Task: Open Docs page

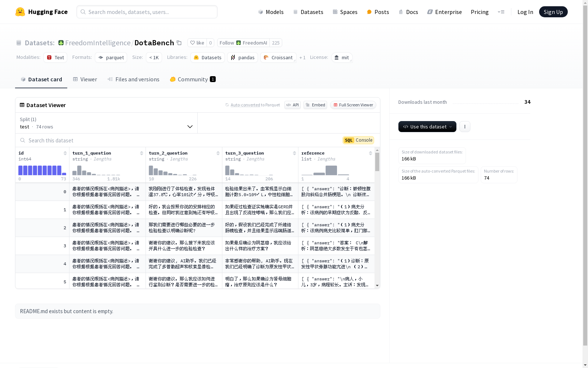Action: 408,12
